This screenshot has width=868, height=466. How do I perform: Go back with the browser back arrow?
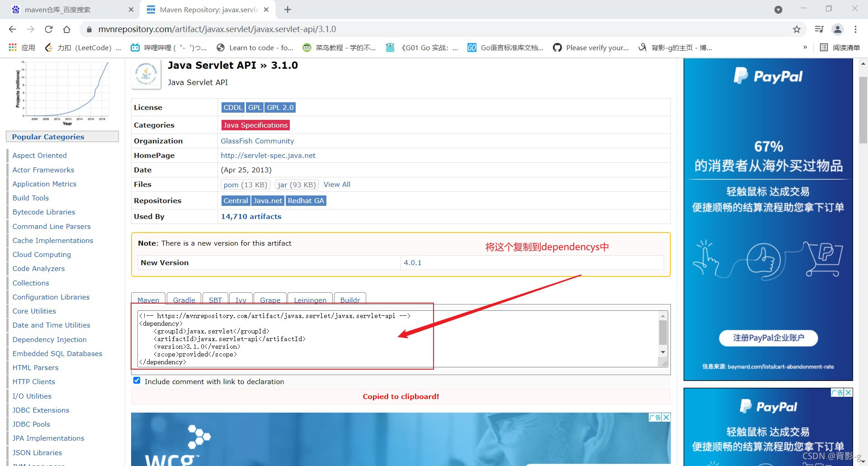(12, 29)
